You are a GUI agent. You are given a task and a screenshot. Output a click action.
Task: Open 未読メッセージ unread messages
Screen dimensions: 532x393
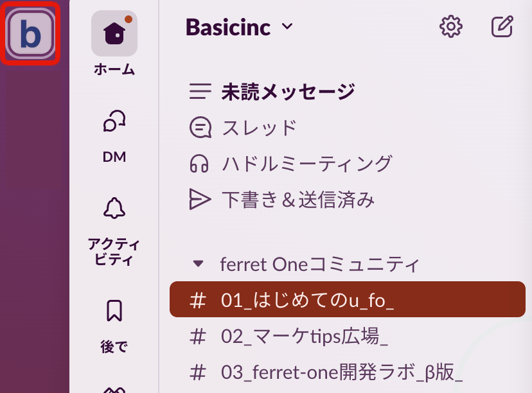click(x=287, y=92)
